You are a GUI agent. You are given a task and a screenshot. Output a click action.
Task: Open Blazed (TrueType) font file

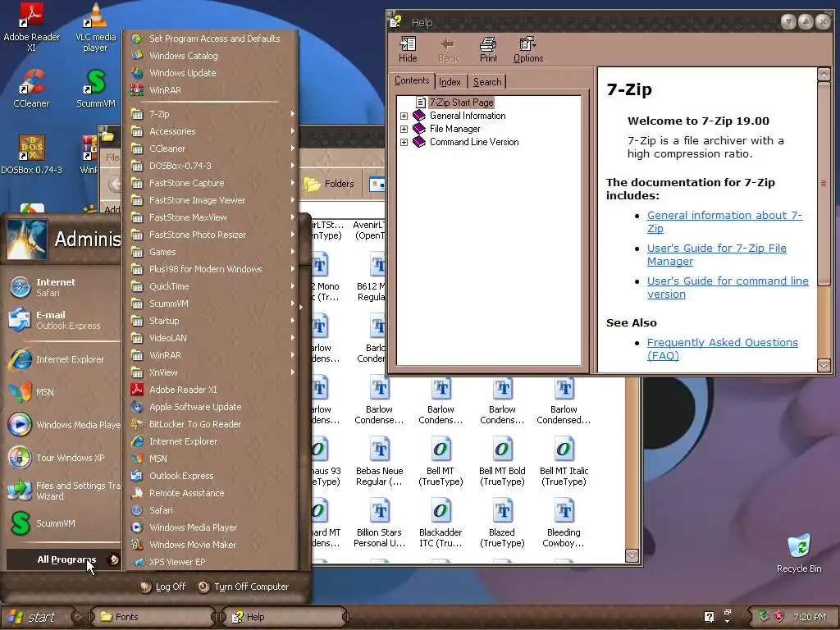tap(502, 523)
